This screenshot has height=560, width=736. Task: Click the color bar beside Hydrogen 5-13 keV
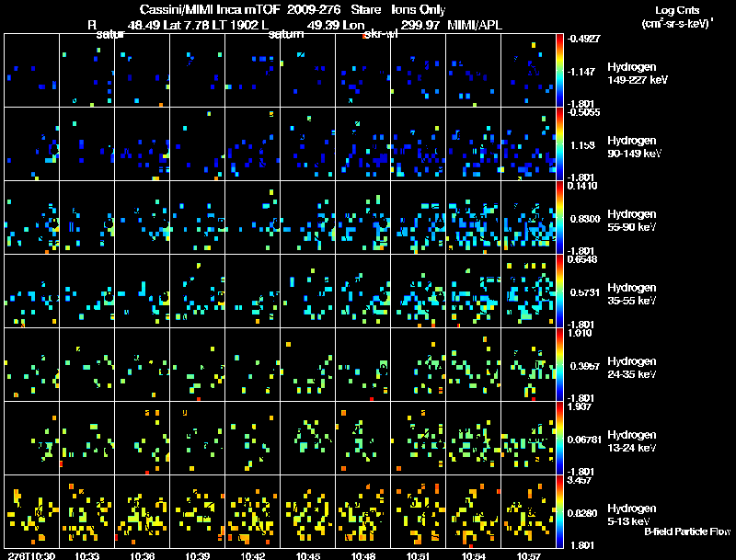[559, 511]
